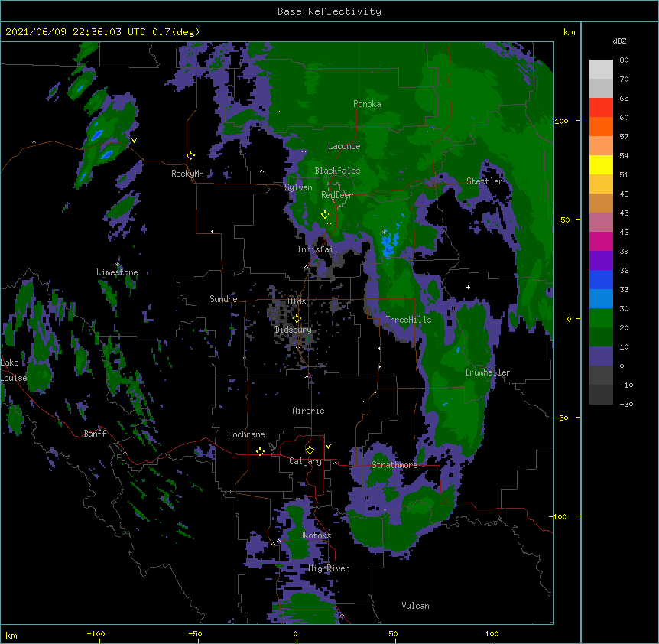Select the Cochrane label

(x=246, y=434)
